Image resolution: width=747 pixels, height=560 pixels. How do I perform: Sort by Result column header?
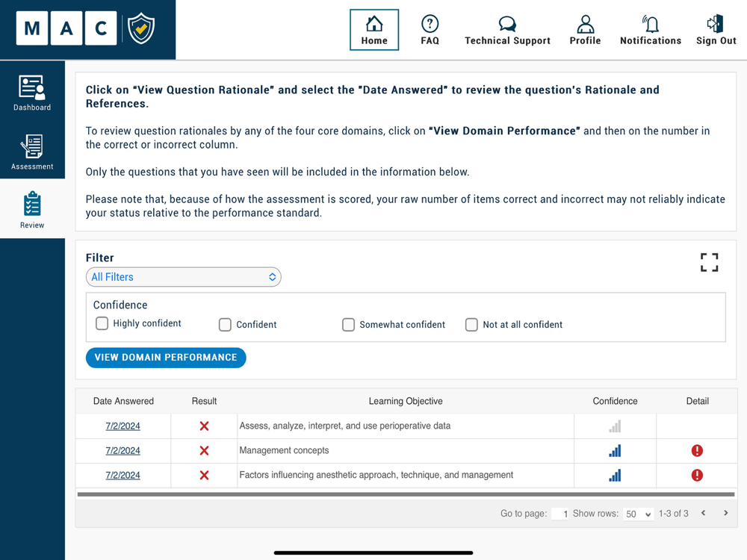(204, 401)
